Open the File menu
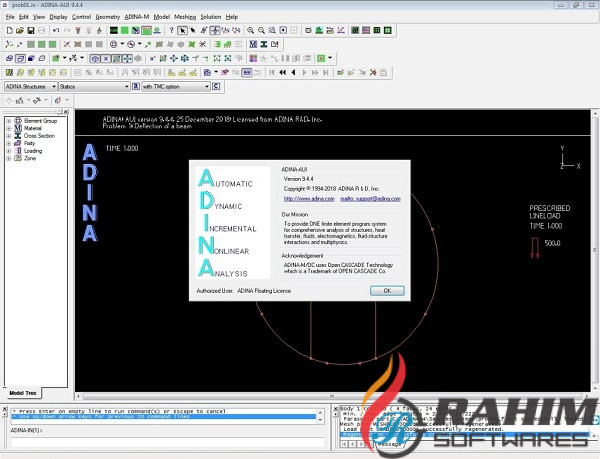The height and width of the screenshot is (459, 600). click(x=10, y=17)
